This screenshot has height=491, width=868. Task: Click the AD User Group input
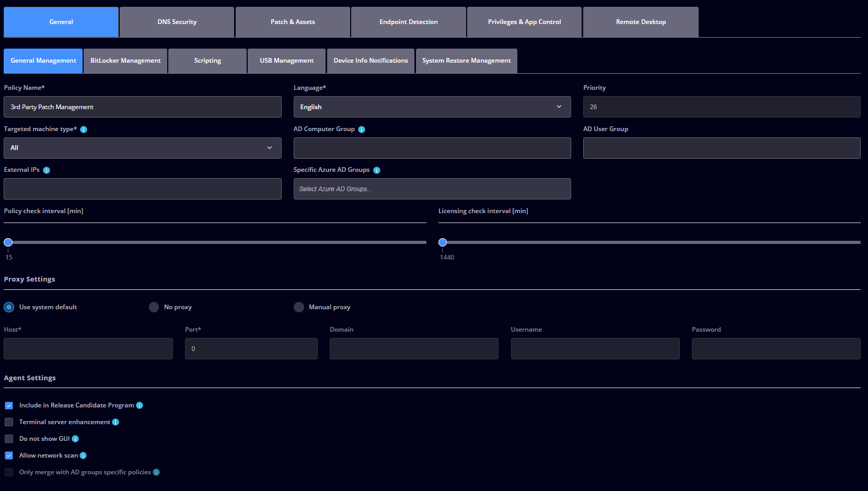(722, 148)
